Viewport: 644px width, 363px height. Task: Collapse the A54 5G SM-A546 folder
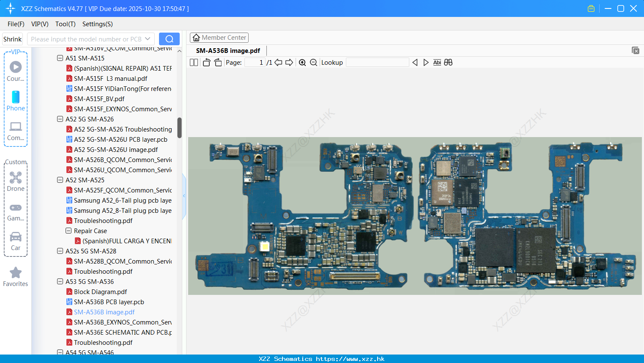[x=60, y=352]
